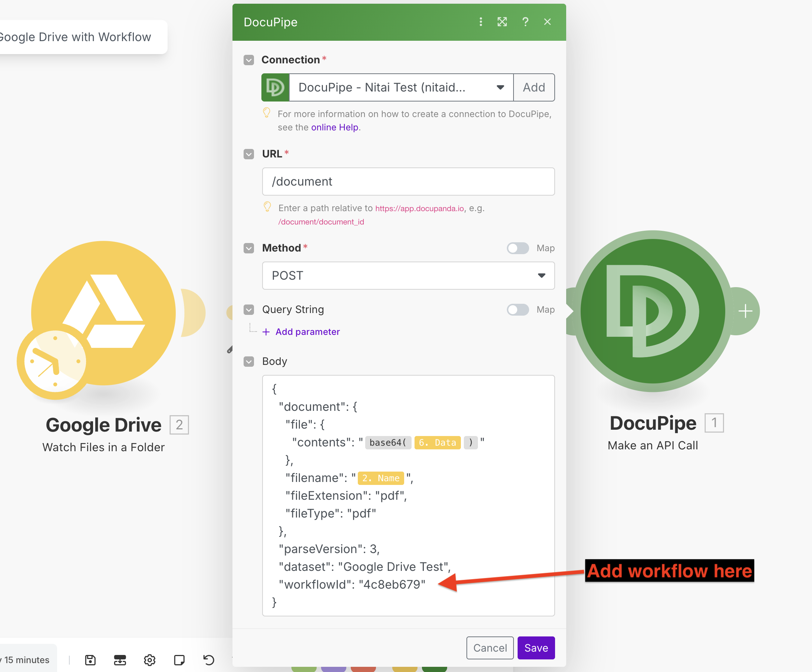The width and height of the screenshot is (812, 672).
Task: Open scenario settings gear icon
Action: [150, 660]
